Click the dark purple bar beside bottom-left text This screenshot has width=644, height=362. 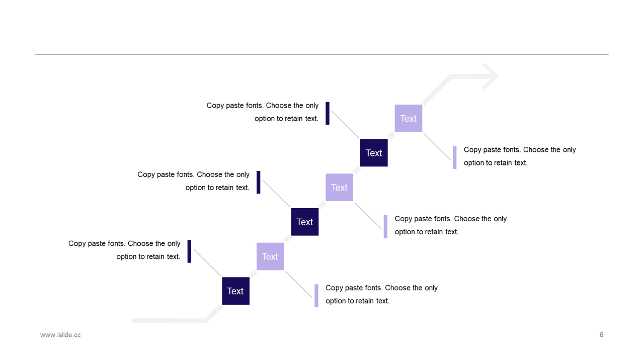[x=189, y=251]
